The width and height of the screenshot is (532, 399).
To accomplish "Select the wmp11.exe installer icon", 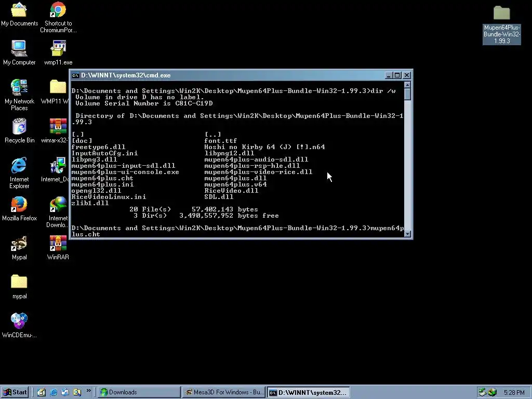I will [x=58, y=53].
